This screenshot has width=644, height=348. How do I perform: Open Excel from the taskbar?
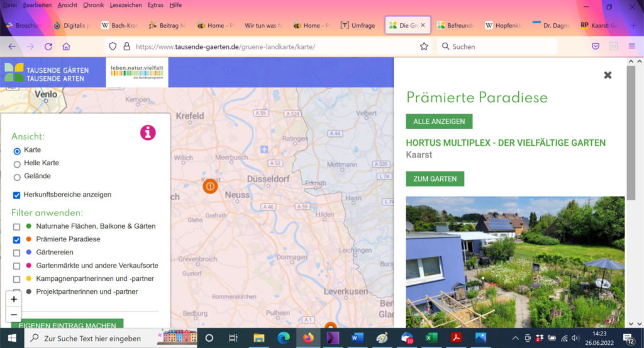pos(431,338)
